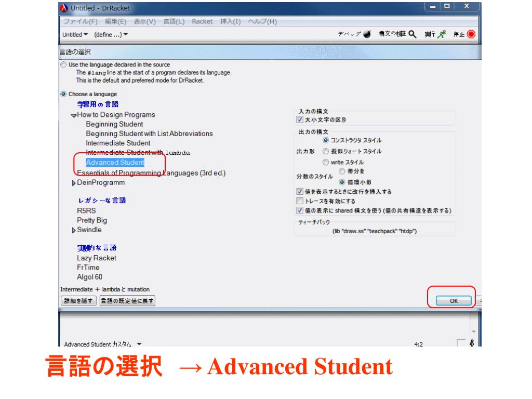Select the repeating decimal (循環小数) style

(342, 182)
